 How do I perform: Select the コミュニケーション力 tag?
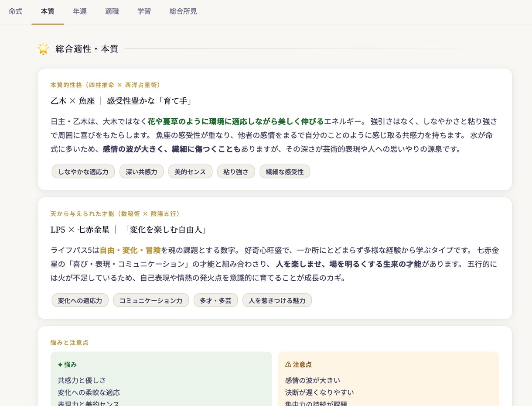coord(151,300)
